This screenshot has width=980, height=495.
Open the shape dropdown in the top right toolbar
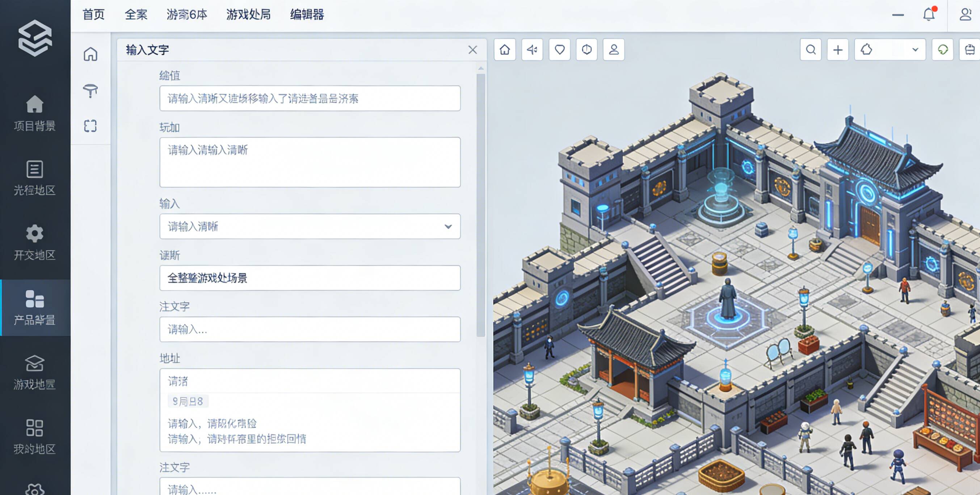click(889, 50)
